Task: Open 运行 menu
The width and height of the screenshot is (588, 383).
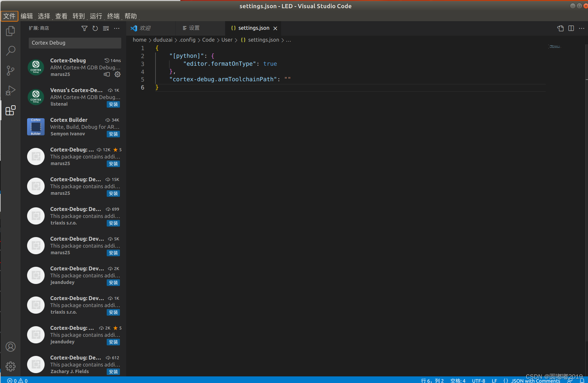Action: click(x=96, y=16)
